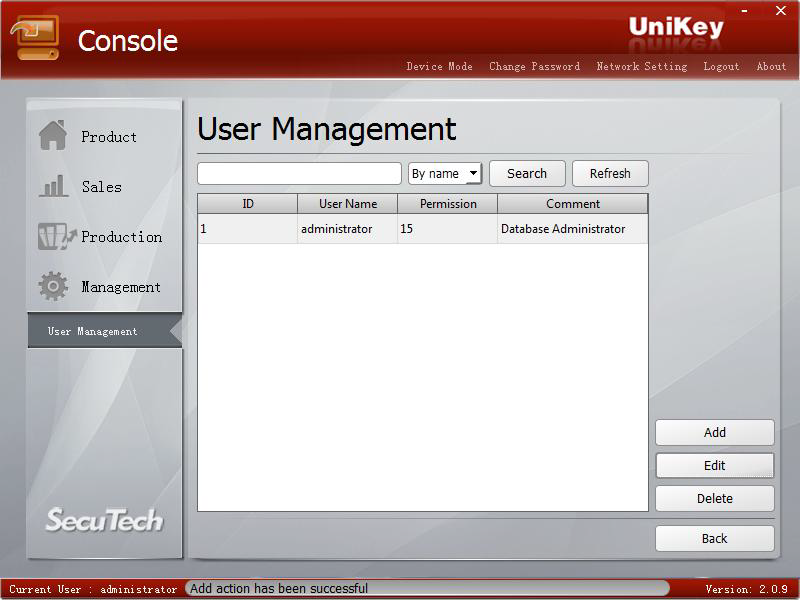Close the Console window
Image resolution: width=800 pixels, height=600 pixels.
[x=781, y=11]
